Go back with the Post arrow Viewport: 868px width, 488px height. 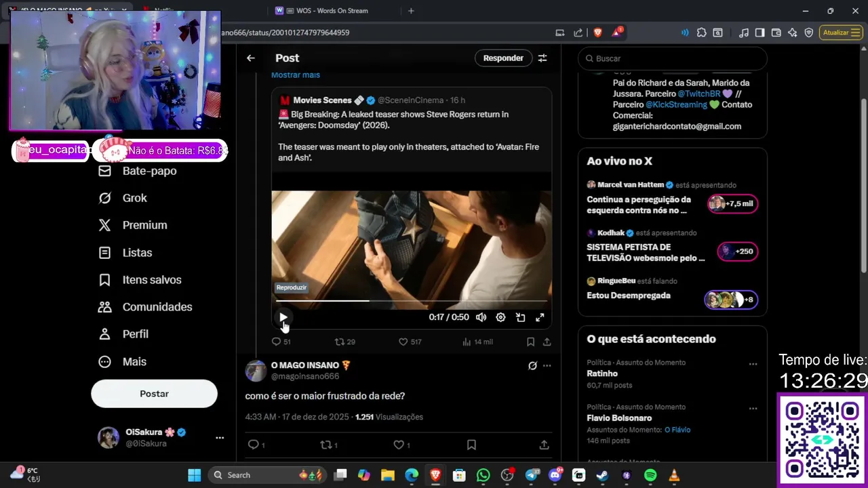pos(251,58)
